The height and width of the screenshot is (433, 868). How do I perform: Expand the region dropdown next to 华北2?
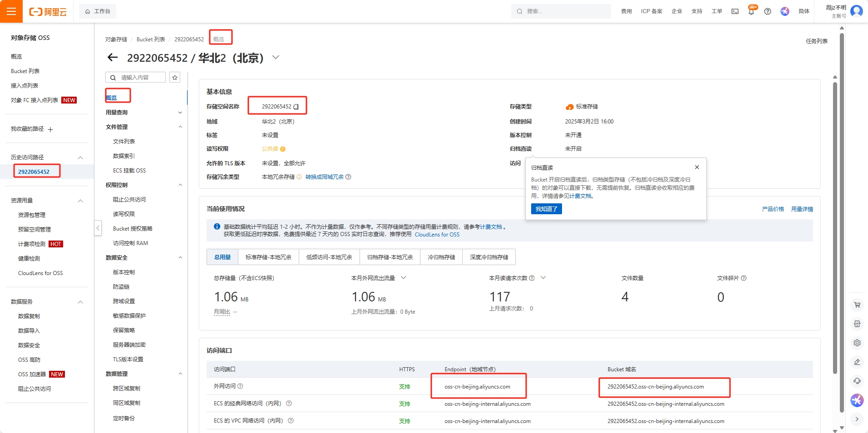coord(276,58)
